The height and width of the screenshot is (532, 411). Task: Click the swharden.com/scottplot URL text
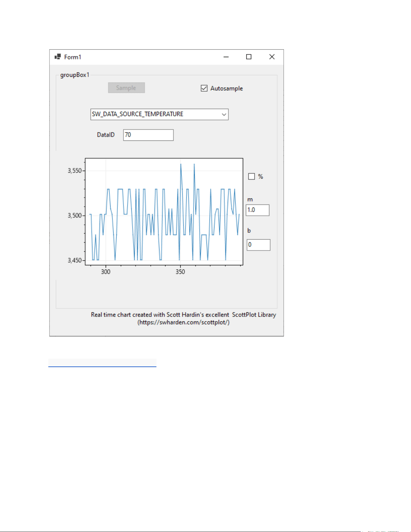point(184,322)
